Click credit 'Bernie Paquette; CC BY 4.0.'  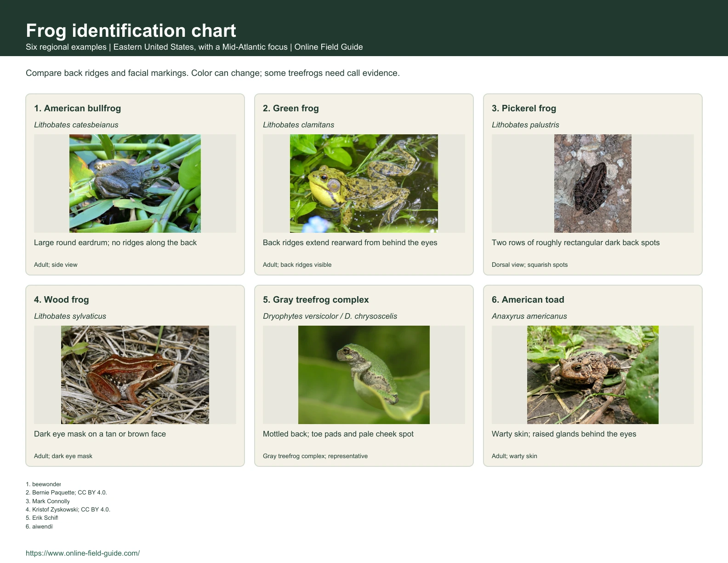click(70, 493)
